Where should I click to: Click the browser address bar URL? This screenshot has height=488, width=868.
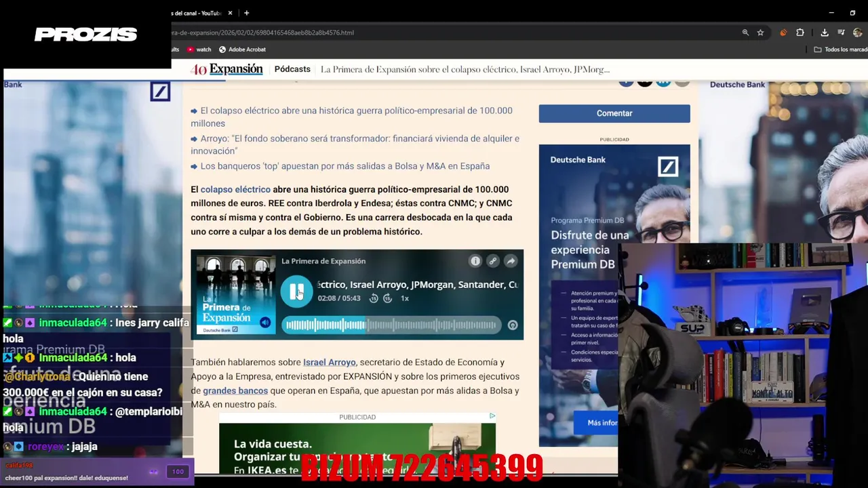(263, 33)
